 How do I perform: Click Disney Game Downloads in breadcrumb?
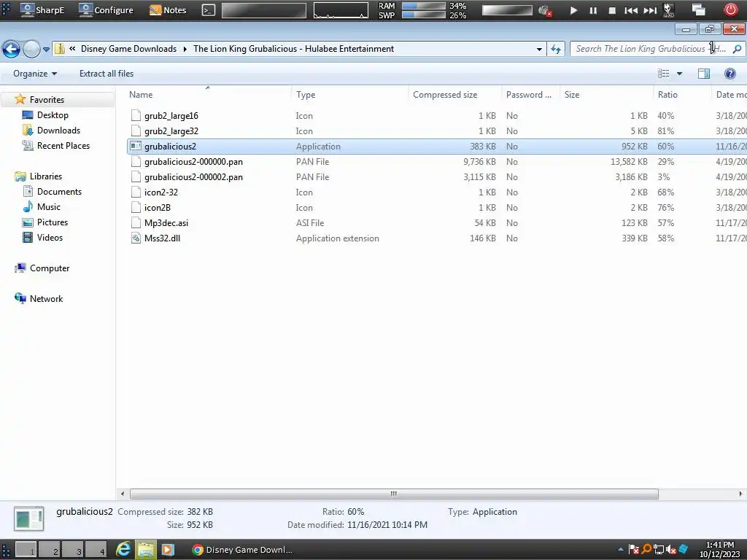(128, 49)
